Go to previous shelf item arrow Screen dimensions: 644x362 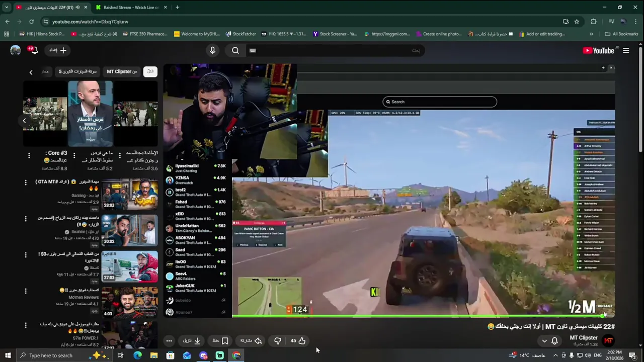[24, 121]
